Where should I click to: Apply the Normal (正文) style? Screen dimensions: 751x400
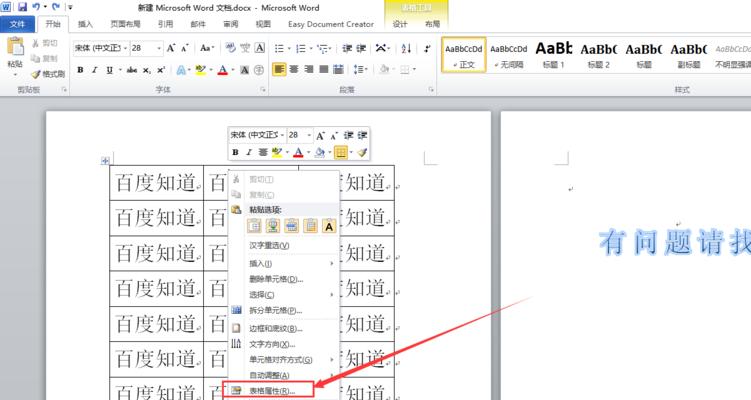click(x=464, y=55)
